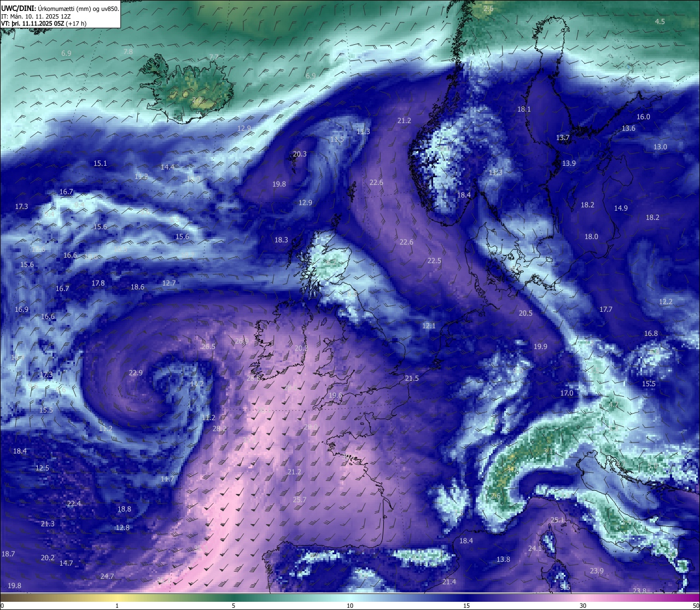Click the 22.9 value in the low centre
Image resolution: width=700 pixels, height=610 pixels.
(136, 373)
